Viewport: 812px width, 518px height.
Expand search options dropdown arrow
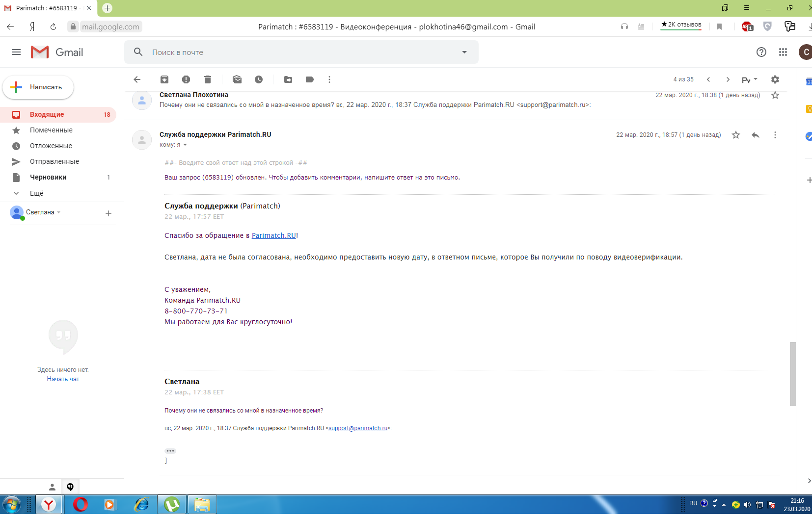click(464, 52)
